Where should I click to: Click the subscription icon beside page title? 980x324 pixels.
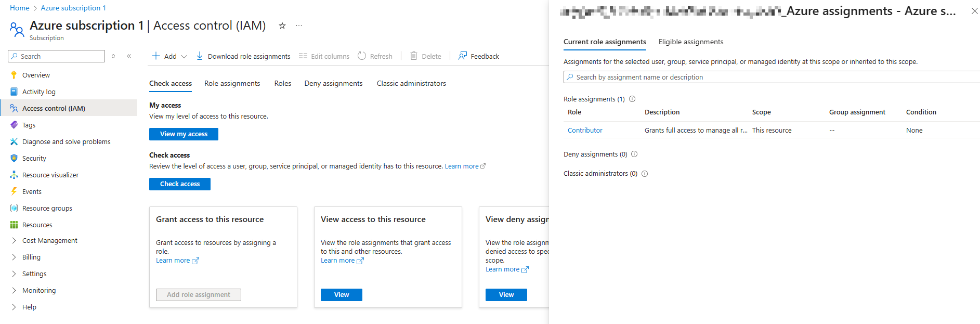[x=17, y=30]
